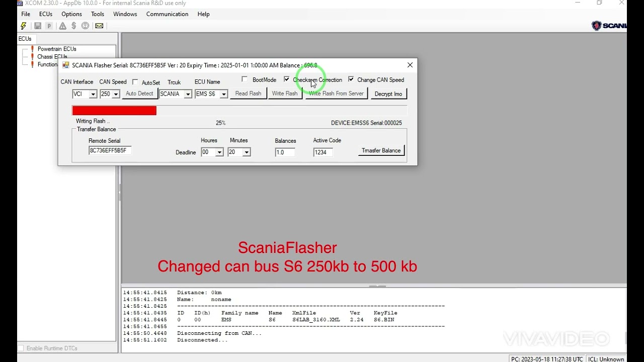Click the warning triangle toolbar icon
The height and width of the screenshot is (362, 644).
tap(62, 26)
